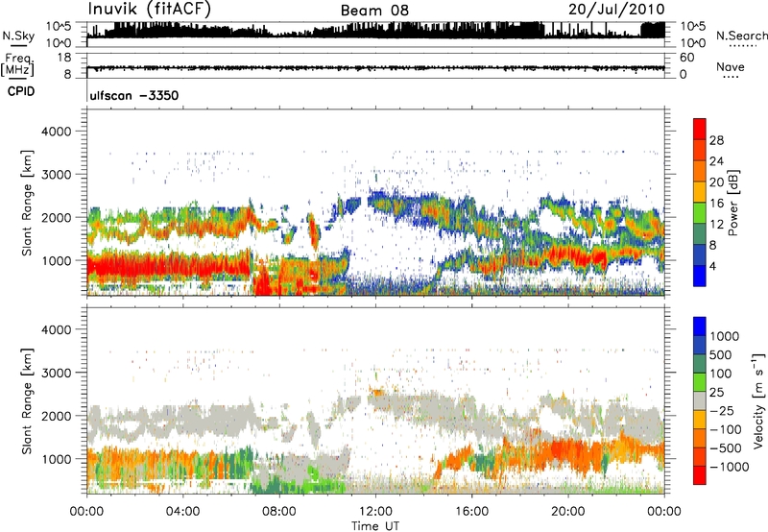
Task: Select the "Beam 08" heading
Action: pos(374,11)
